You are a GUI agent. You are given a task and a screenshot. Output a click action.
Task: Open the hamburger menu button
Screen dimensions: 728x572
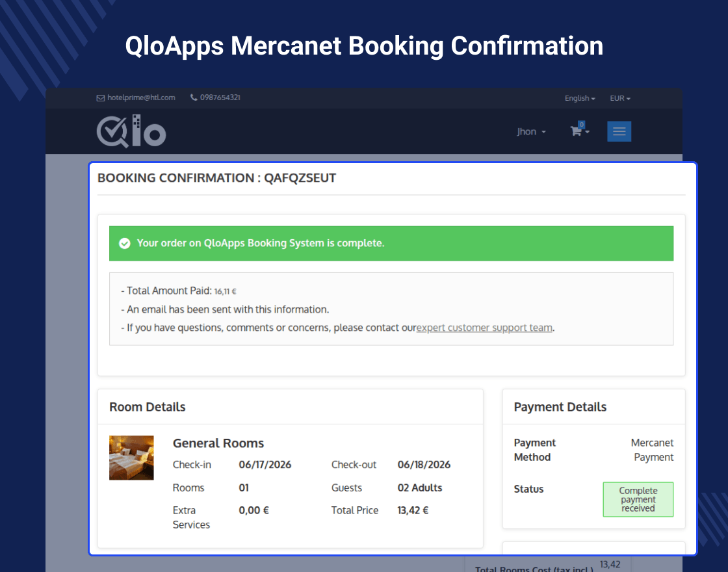click(x=619, y=131)
